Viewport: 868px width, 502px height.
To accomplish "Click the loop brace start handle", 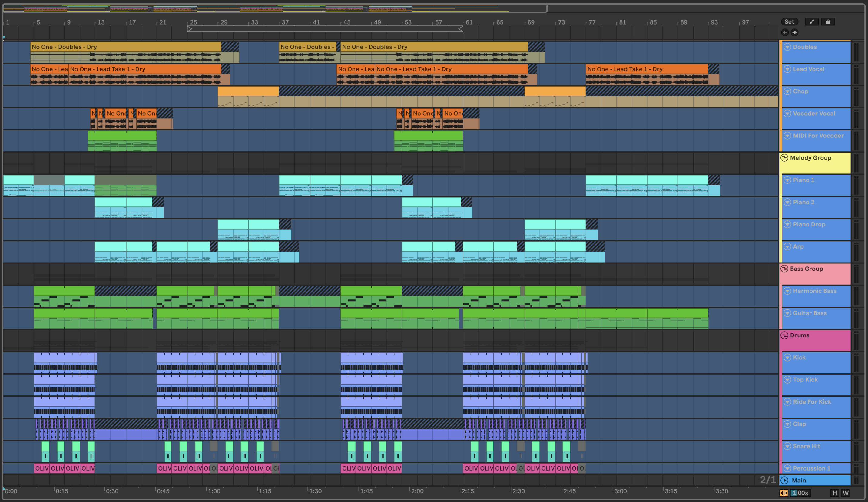I will 190,29.
